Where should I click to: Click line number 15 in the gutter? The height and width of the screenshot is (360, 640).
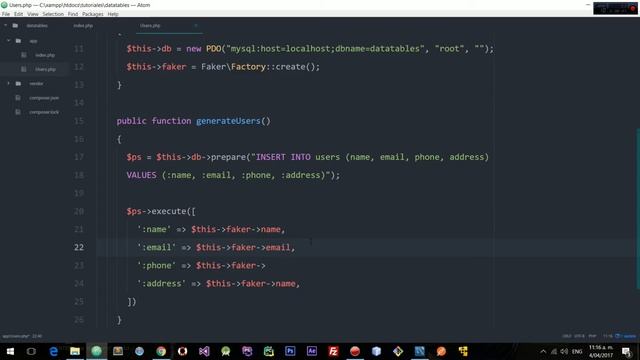tap(79, 121)
